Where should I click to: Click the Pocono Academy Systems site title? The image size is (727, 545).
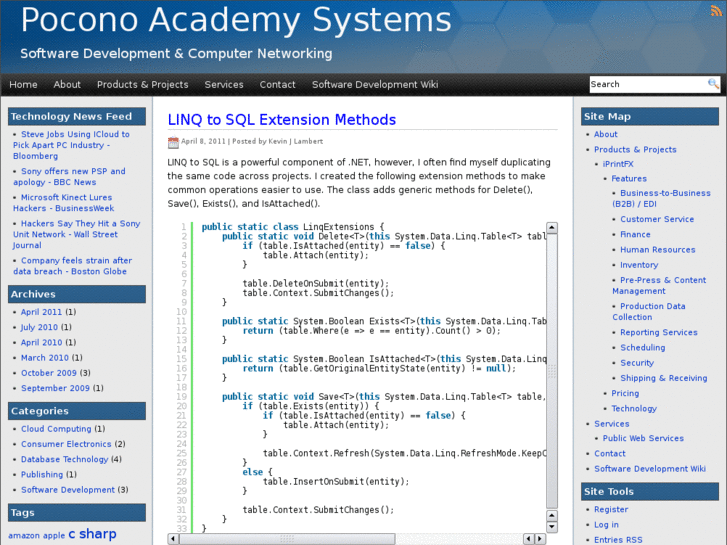tap(236, 20)
